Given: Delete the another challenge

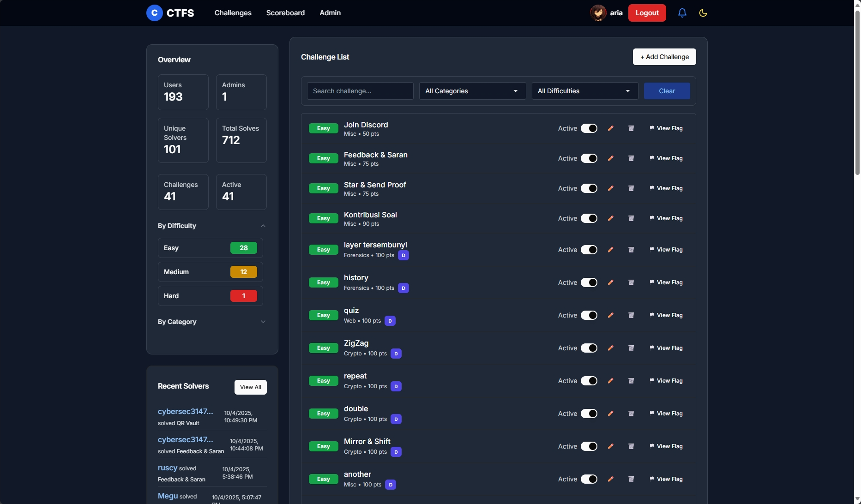Looking at the screenshot, I should pos(631,479).
